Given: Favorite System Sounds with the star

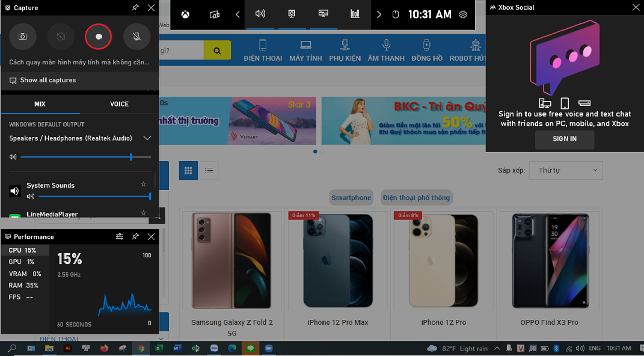Looking at the screenshot, I should [143, 184].
